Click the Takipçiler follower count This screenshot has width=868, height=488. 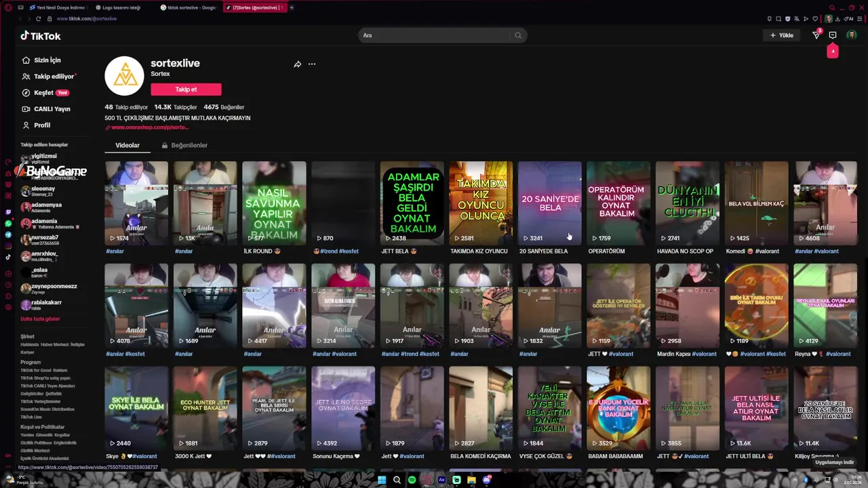(175, 107)
